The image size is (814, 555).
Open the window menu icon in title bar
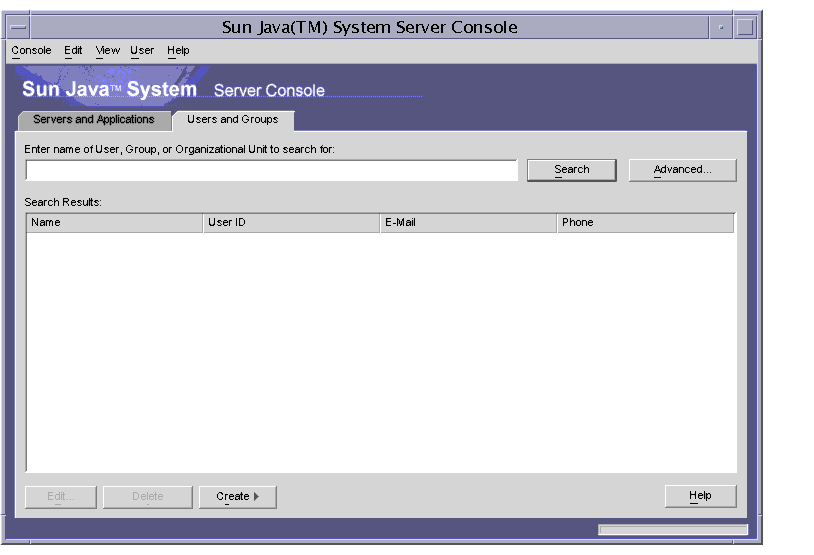(18, 27)
